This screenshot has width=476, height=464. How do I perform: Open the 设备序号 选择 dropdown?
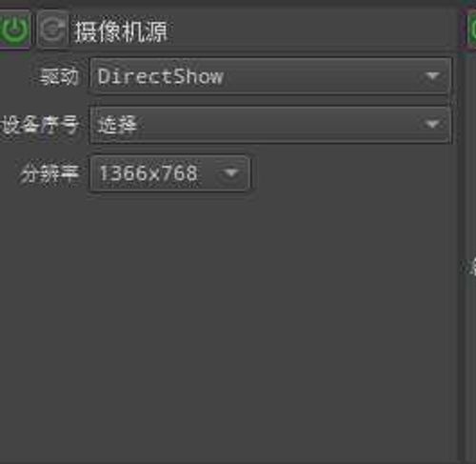[270, 125]
